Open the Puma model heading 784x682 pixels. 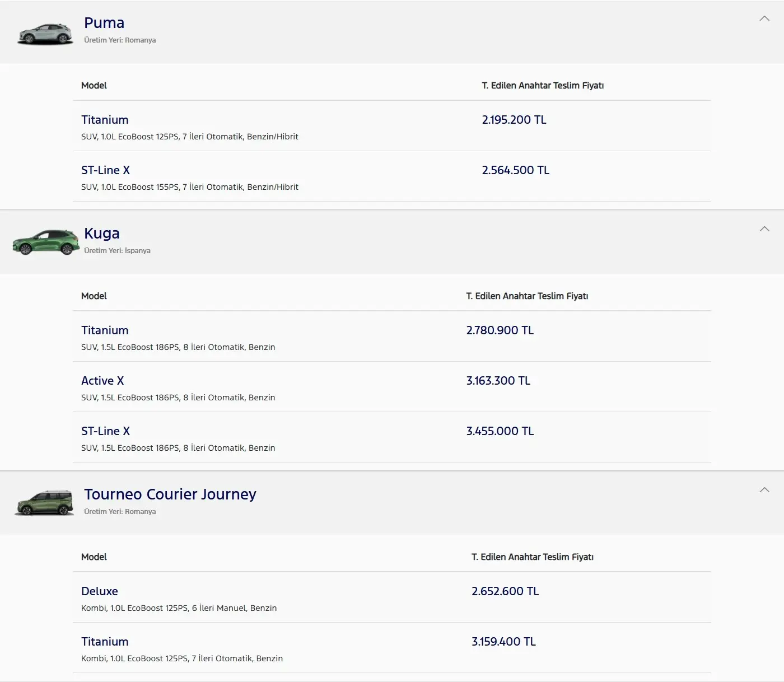pos(104,23)
